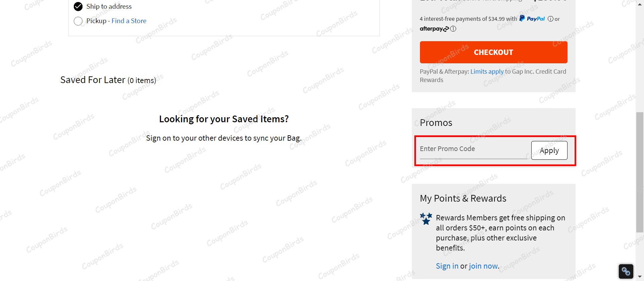
Task: Click the PayPal logo
Action: point(532,18)
